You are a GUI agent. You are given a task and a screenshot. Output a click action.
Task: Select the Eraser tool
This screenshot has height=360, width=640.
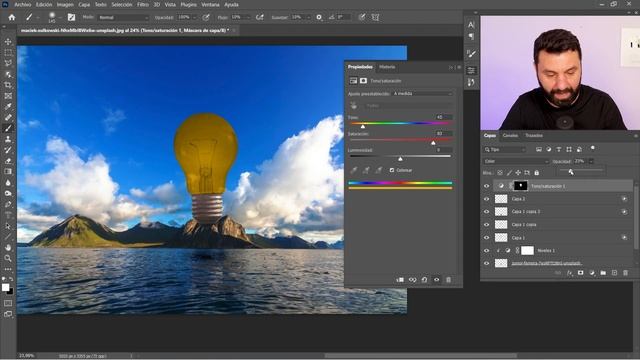(x=8, y=161)
